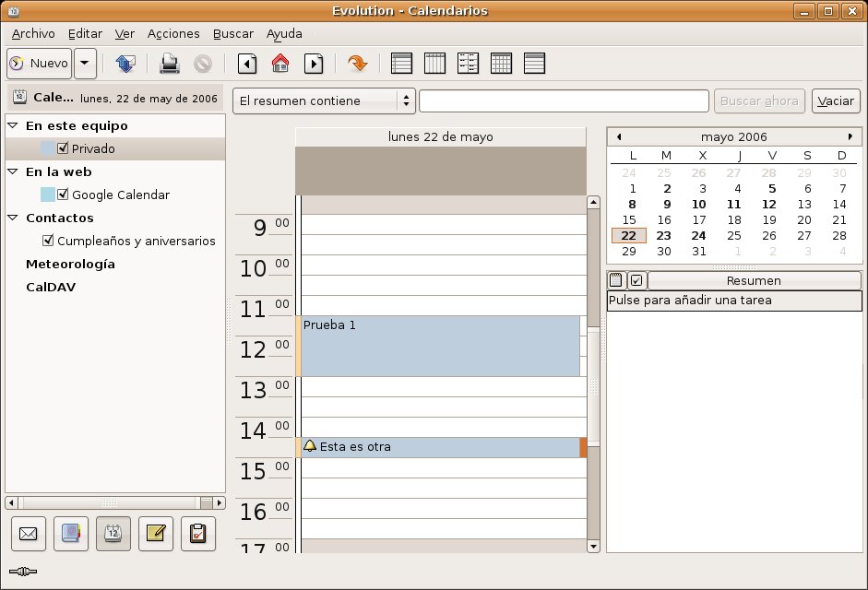
Task: Go to today using the home icon
Action: (280, 64)
